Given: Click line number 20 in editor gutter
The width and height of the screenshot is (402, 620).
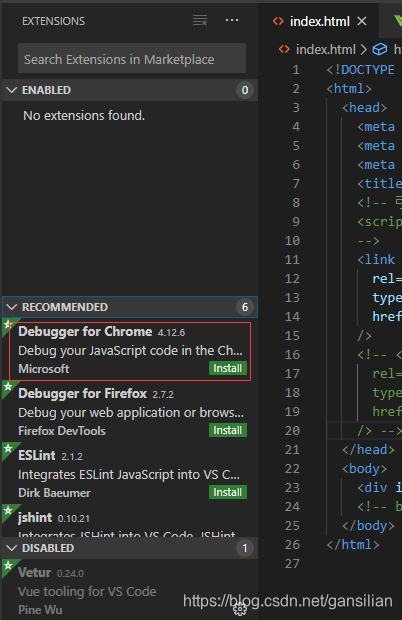Looking at the screenshot, I should 292,431.
